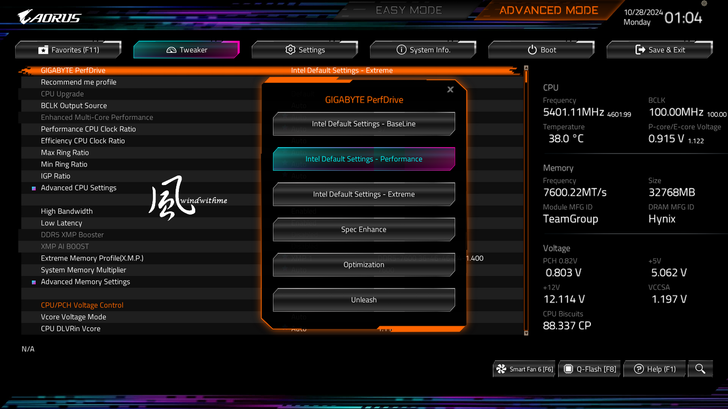This screenshot has height=409, width=728.
Task: Open the Favorites (F11) tab
Action: click(x=68, y=50)
